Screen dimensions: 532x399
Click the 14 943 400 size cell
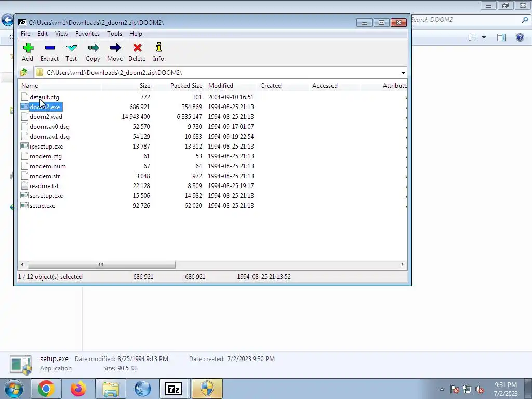click(x=136, y=117)
